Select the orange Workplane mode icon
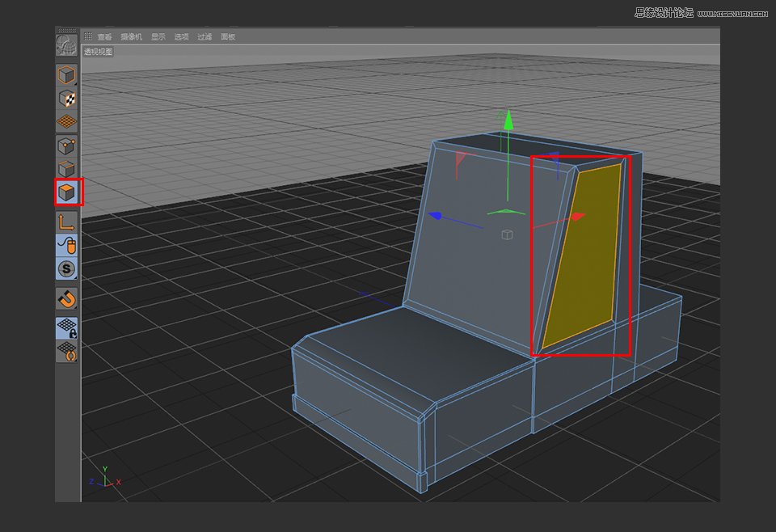This screenshot has width=776, height=532. point(67,121)
